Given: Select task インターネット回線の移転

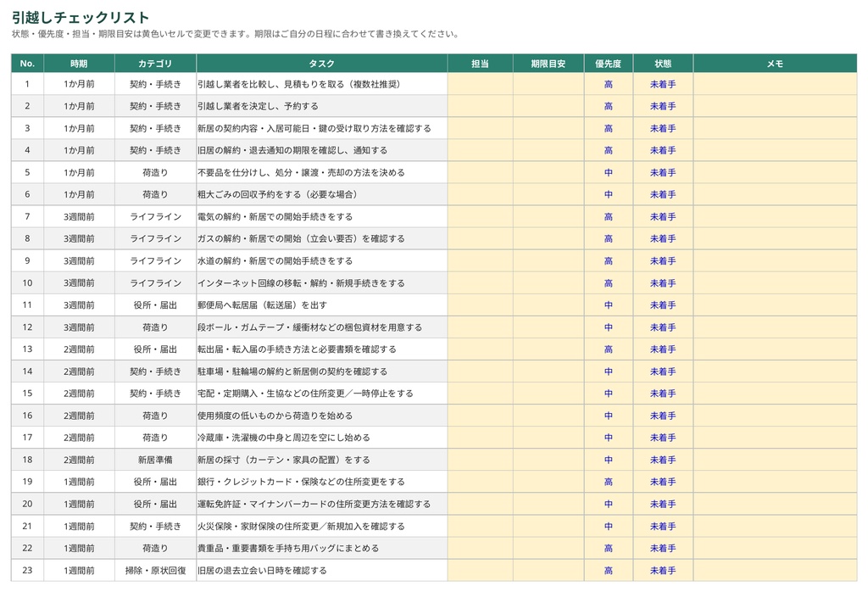Looking at the screenshot, I should pos(321,283).
